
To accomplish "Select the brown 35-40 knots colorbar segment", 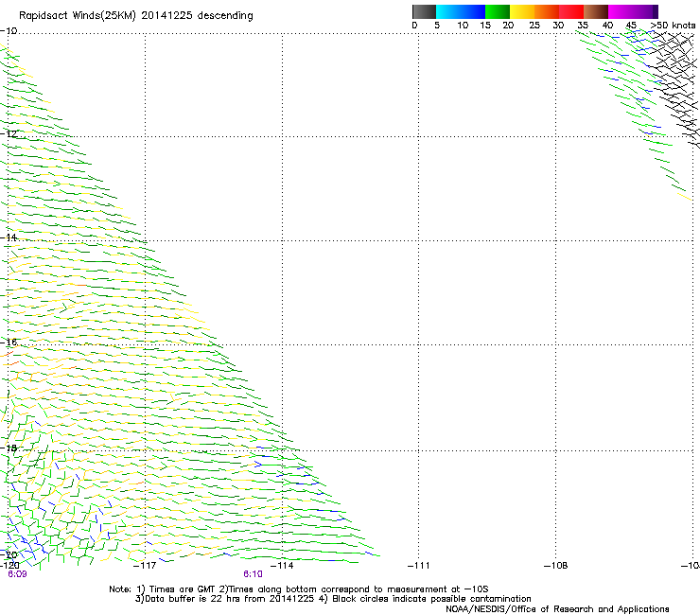I will tap(596, 11).
